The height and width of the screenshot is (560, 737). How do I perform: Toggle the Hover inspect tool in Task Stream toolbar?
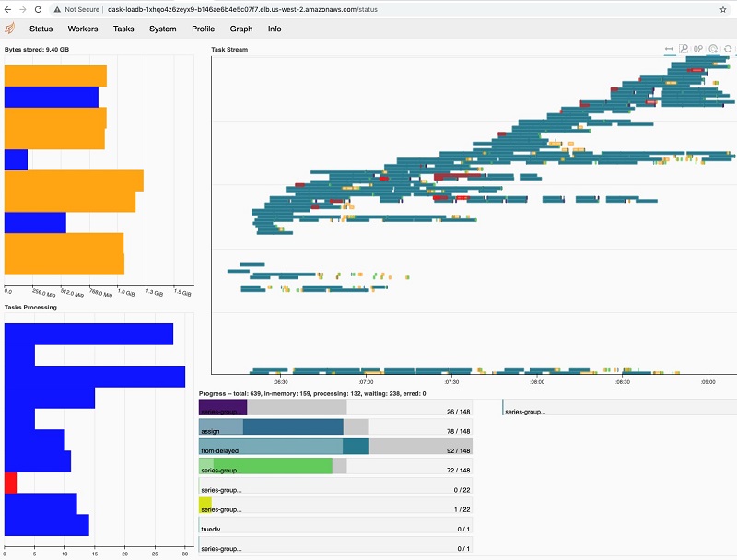click(x=713, y=49)
